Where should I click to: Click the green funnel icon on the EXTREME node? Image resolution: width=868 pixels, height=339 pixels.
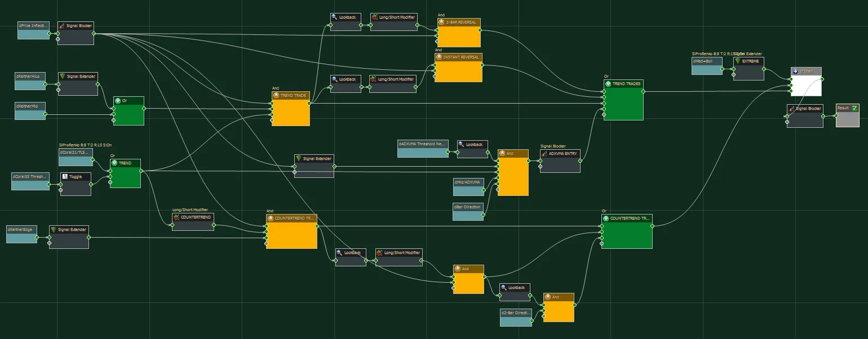pyautogui.click(x=738, y=61)
